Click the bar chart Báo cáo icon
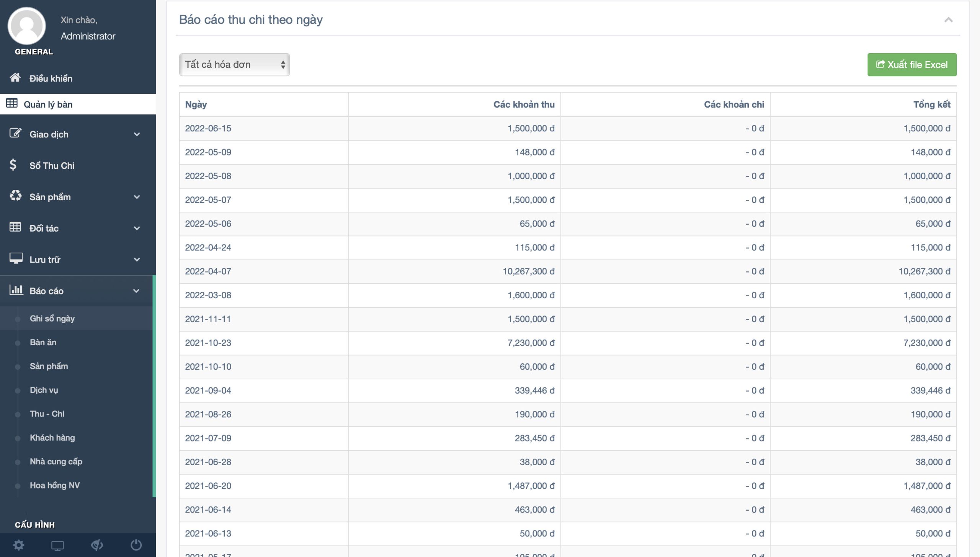The width and height of the screenshot is (980, 557). (x=16, y=290)
